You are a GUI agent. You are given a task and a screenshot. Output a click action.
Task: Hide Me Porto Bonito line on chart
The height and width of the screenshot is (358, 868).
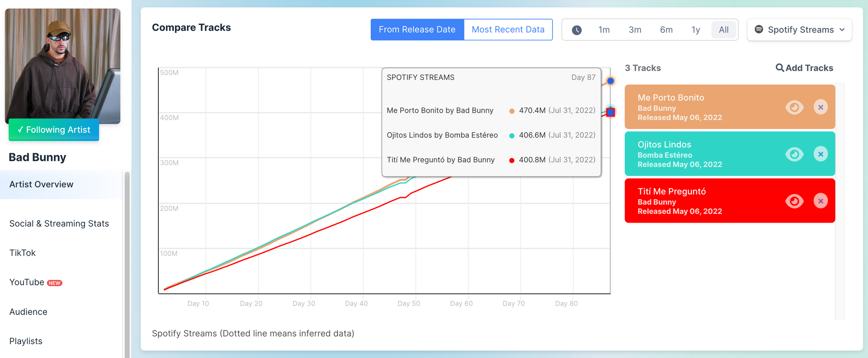(x=794, y=107)
